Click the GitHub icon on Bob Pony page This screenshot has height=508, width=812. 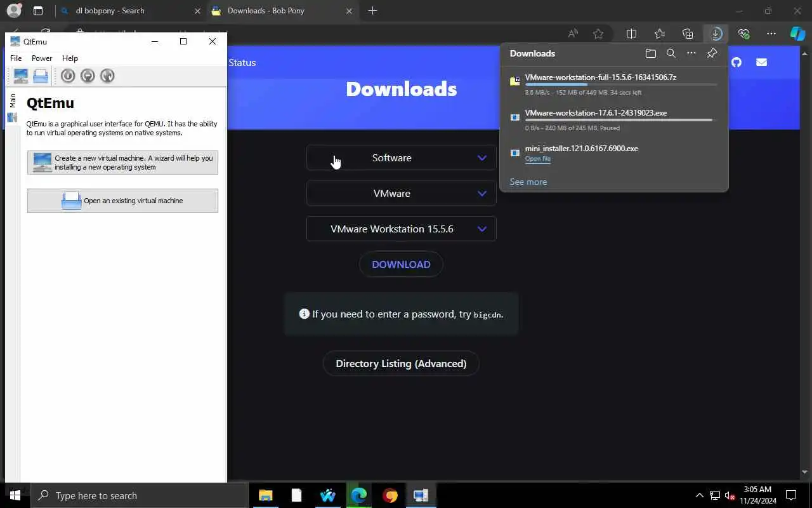coord(737,62)
